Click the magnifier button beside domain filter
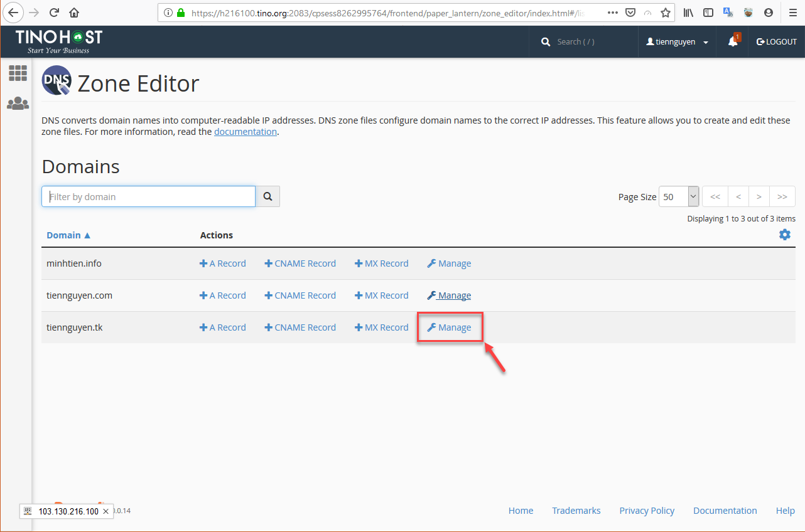The height and width of the screenshot is (532, 805). point(267,196)
